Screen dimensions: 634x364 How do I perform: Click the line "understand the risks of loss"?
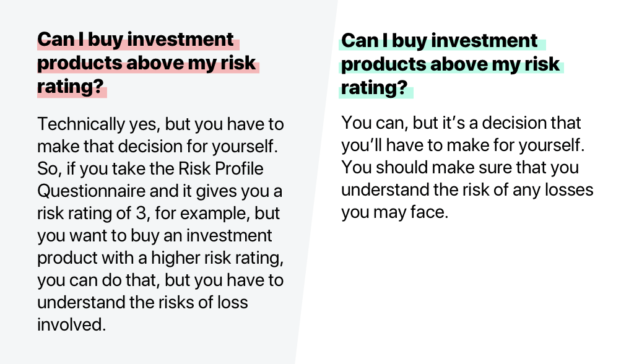[142, 302]
